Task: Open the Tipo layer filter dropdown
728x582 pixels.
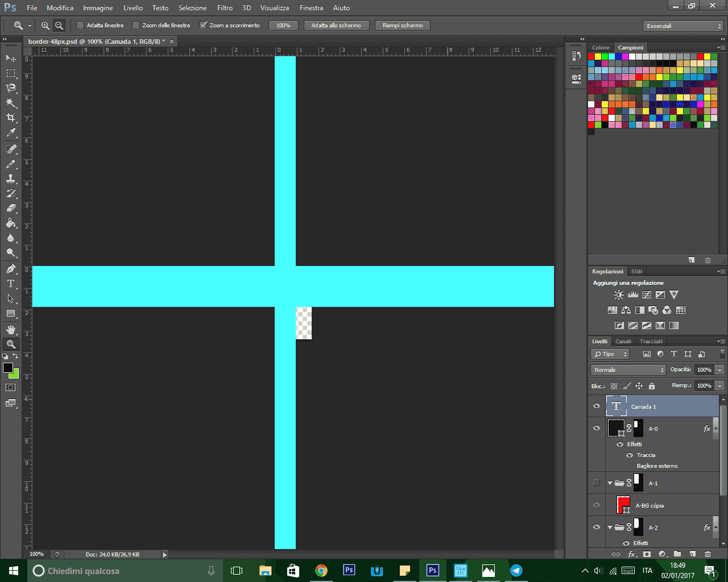Action: point(610,354)
